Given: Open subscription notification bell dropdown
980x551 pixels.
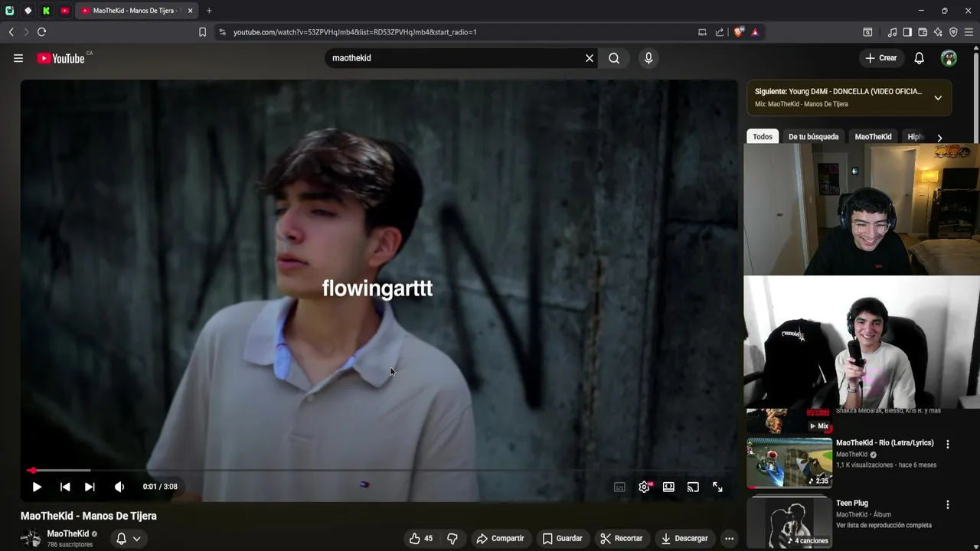Looking at the screenshot, I should click(128, 539).
